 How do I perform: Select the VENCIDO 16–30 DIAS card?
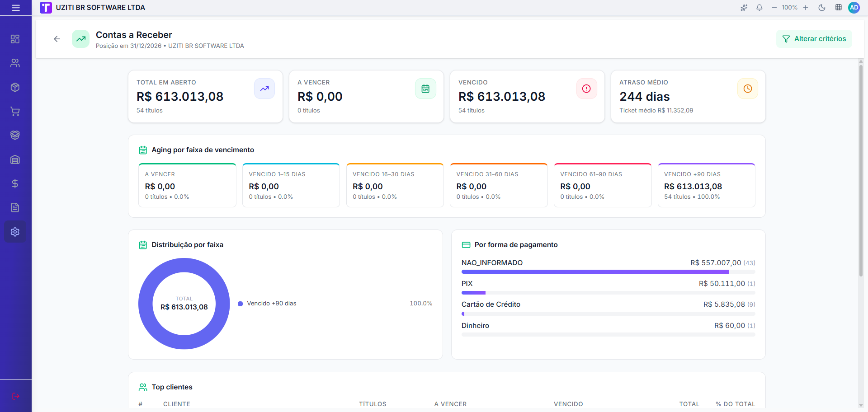395,185
